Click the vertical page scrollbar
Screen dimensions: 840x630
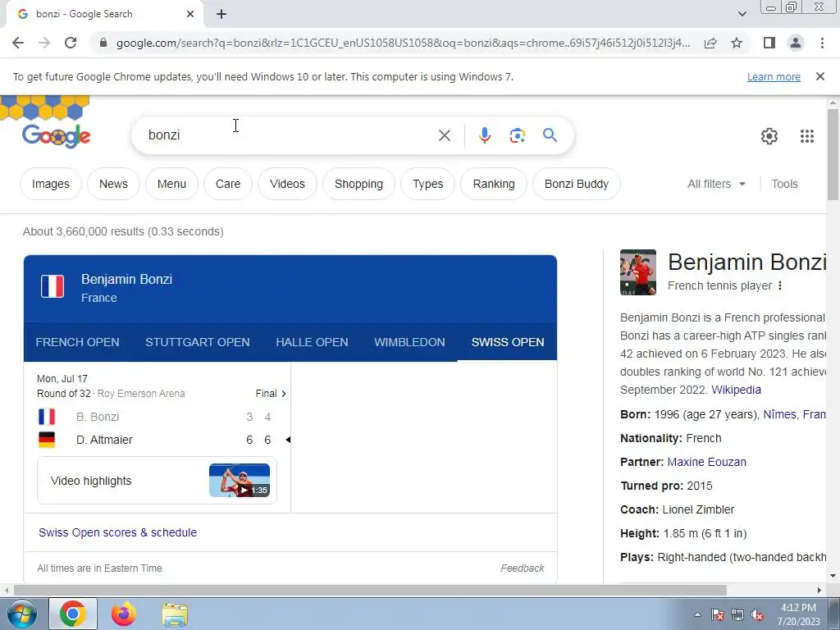coord(833,154)
